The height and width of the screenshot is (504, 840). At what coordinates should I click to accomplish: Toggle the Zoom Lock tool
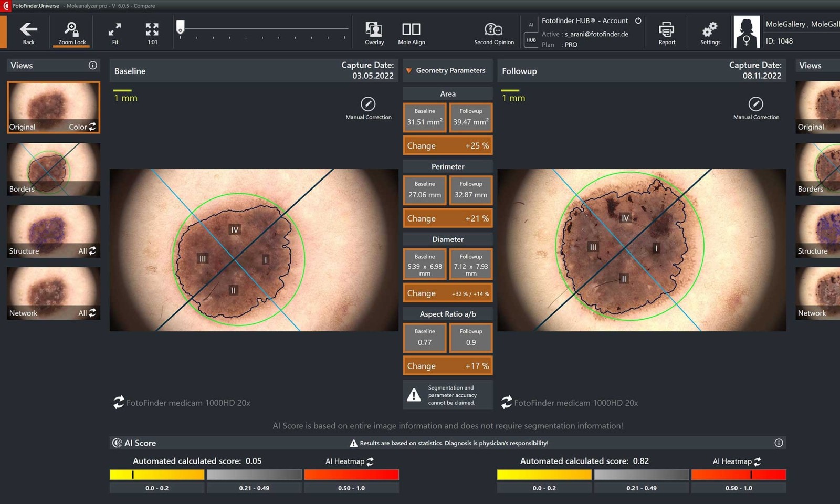(72, 33)
